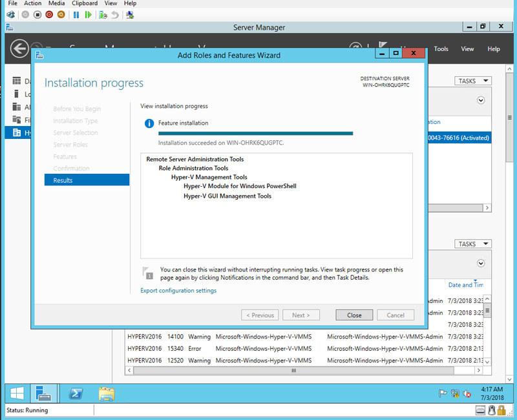The image size is (517, 420).
Task: Open the Clipboard menu
Action: (x=85, y=3)
